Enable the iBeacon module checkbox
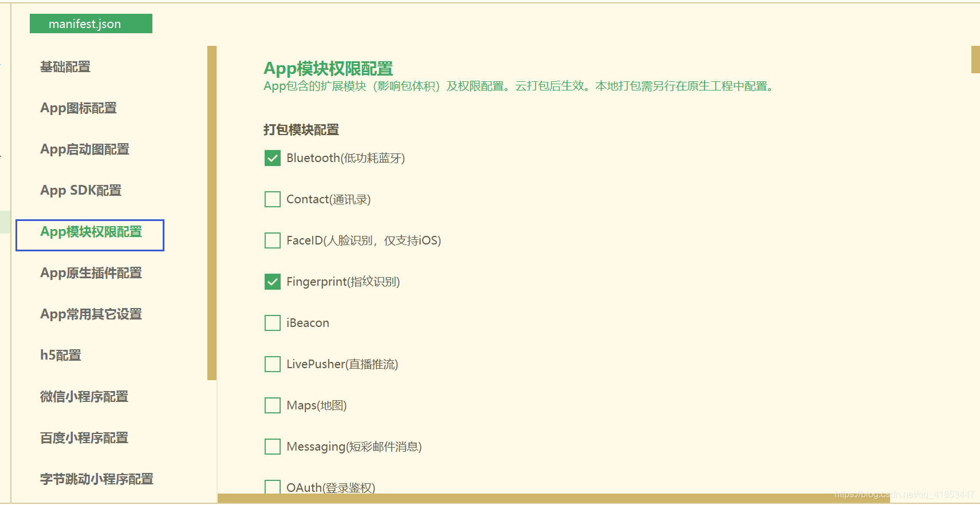Viewport: 980px width, 505px height. click(x=273, y=323)
